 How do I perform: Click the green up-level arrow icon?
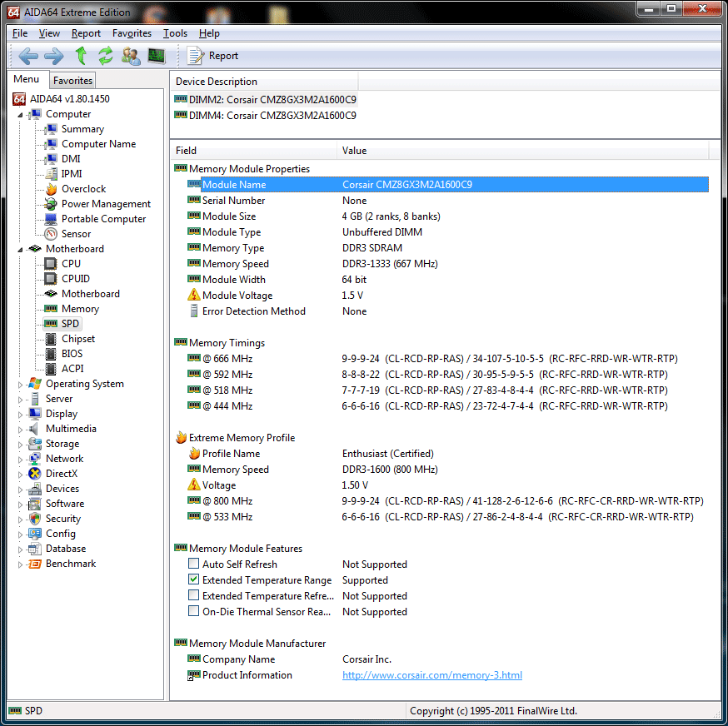pyautogui.click(x=82, y=56)
